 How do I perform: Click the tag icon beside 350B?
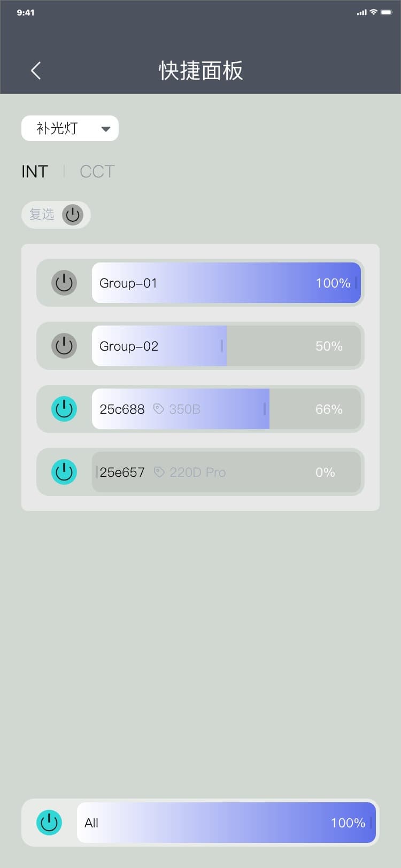tap(158, 409)
